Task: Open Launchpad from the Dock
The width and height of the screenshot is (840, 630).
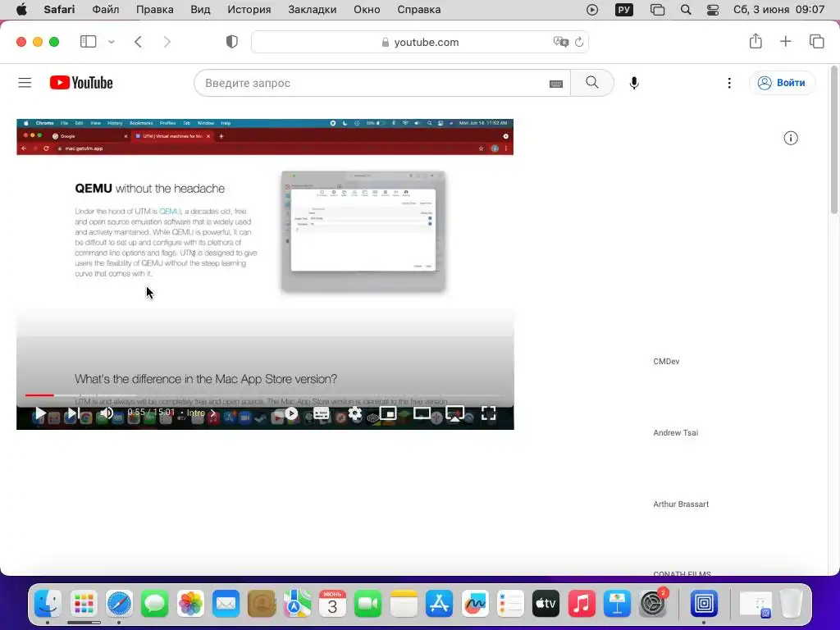Action: (84, 604)
